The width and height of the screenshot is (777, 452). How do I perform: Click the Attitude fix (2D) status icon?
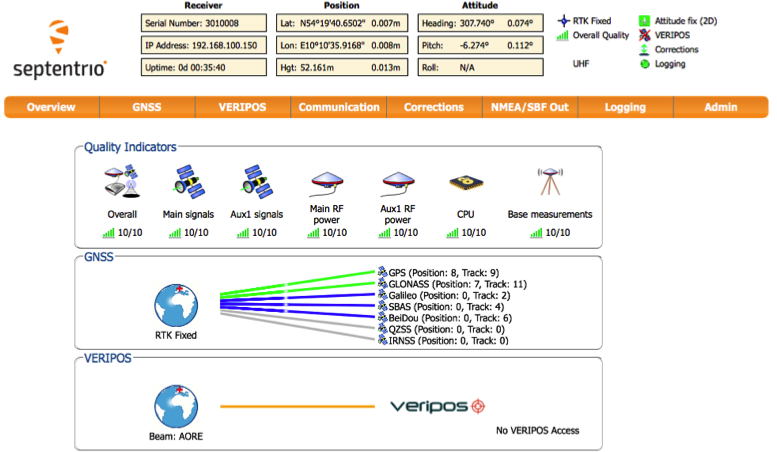pyautogui.click(x=644, y=19)
